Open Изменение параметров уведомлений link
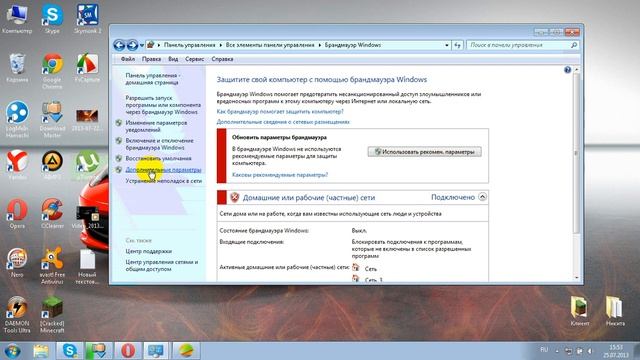640x360 pixels. 156,126
